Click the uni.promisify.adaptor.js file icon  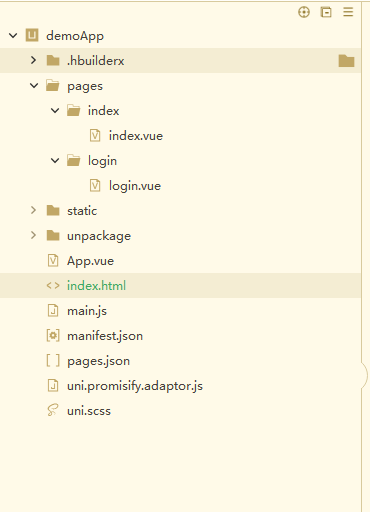(x=53, y=386)
